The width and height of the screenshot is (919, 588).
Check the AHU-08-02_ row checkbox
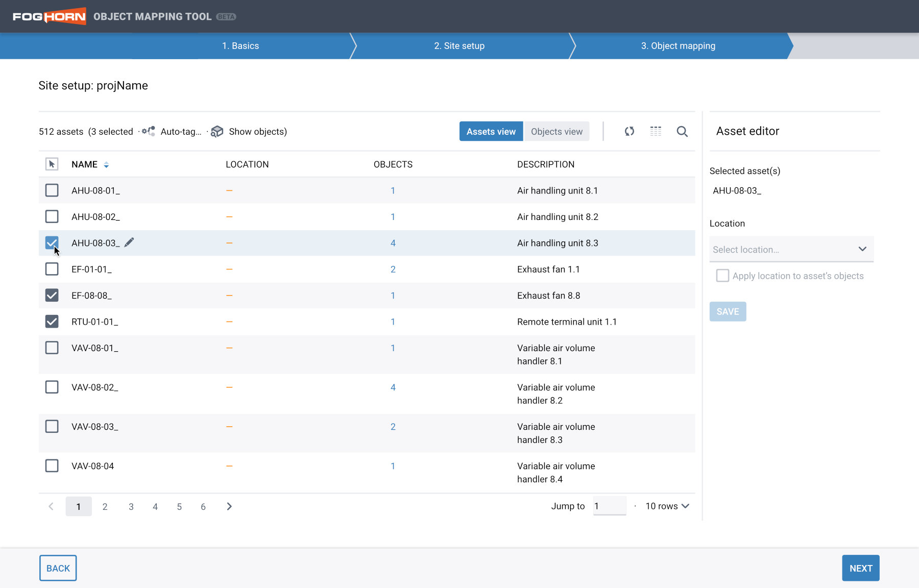coord(52,216)
